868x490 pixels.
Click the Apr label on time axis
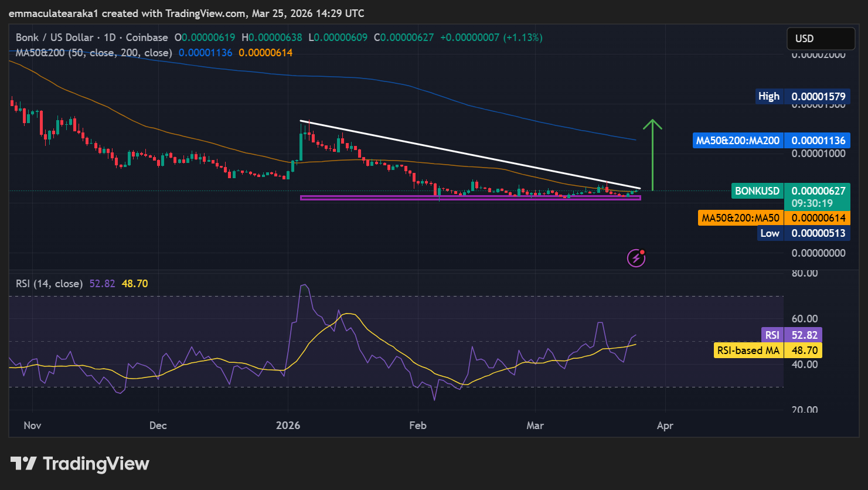click(x=665, y=426)
